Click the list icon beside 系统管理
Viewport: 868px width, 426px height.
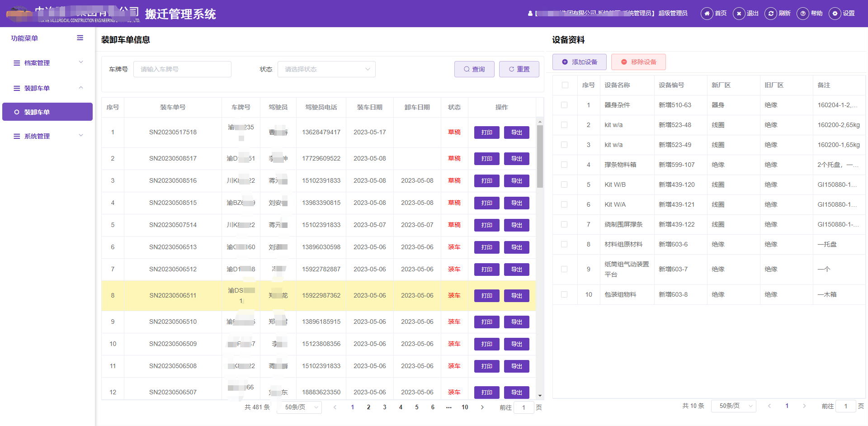tap(17, 136)
